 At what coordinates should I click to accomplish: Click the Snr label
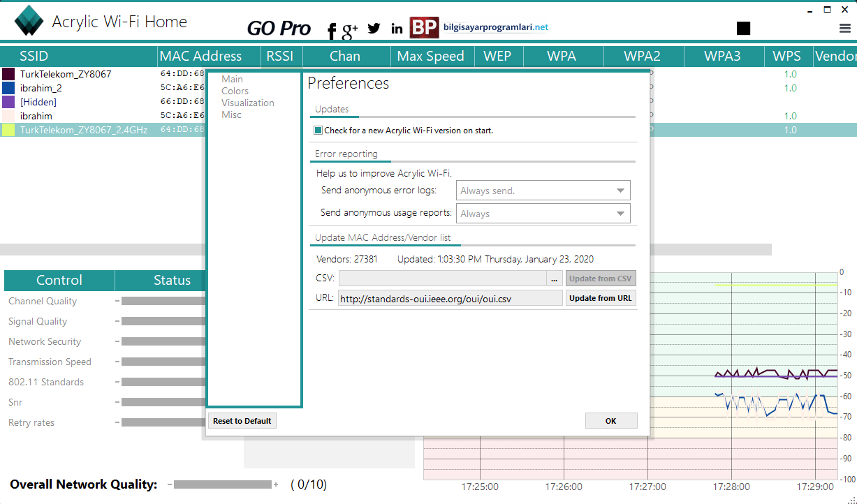(x=15, y=402)
